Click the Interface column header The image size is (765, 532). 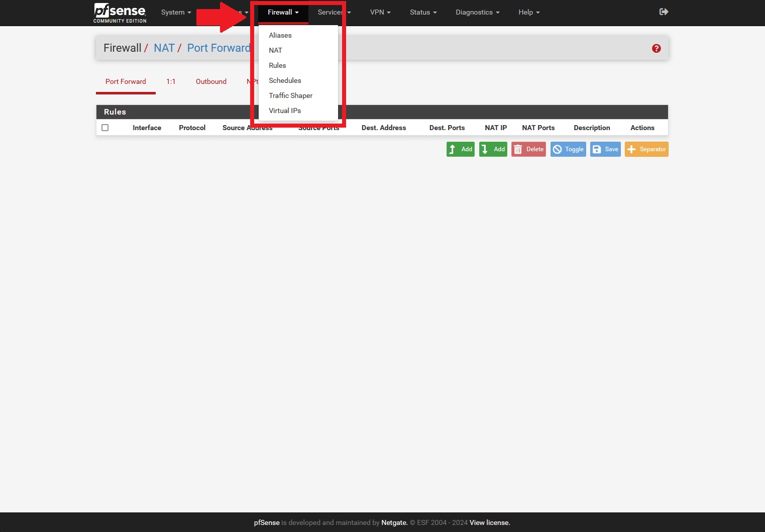tap(147, 128)
